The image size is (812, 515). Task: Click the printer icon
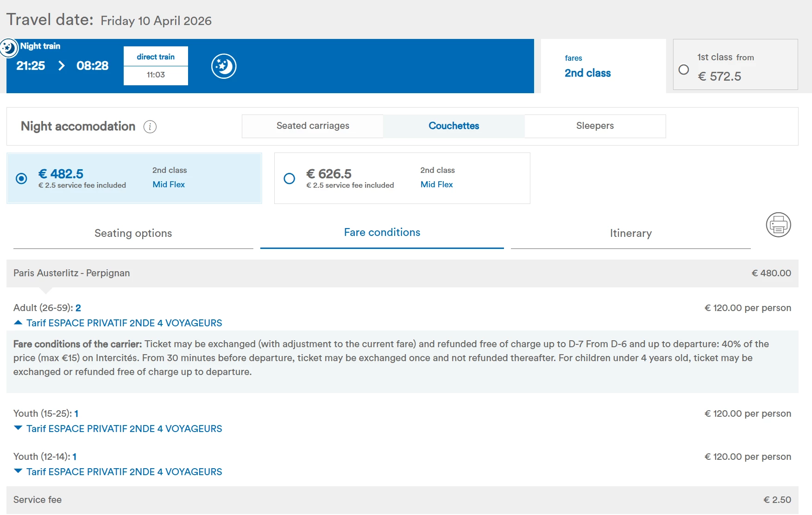(x=778, y=225)
